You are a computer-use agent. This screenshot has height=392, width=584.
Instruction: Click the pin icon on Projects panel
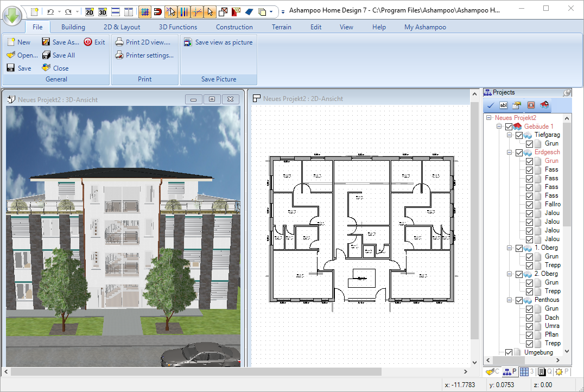[567, 92]
